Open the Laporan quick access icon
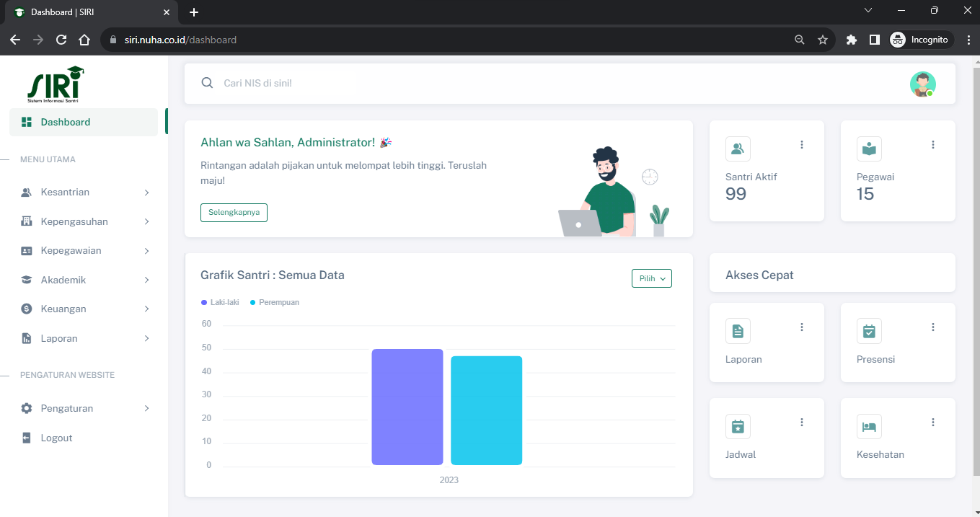 click(x=738, y=331)
